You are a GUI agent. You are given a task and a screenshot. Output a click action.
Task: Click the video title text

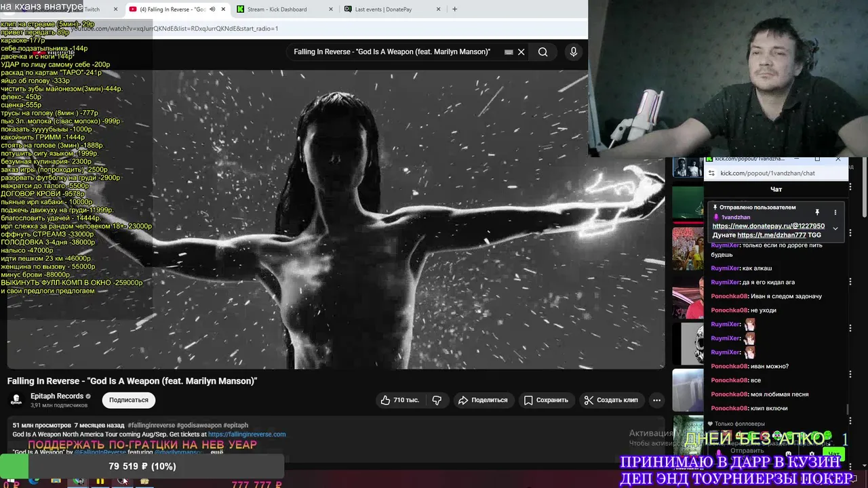132,381
